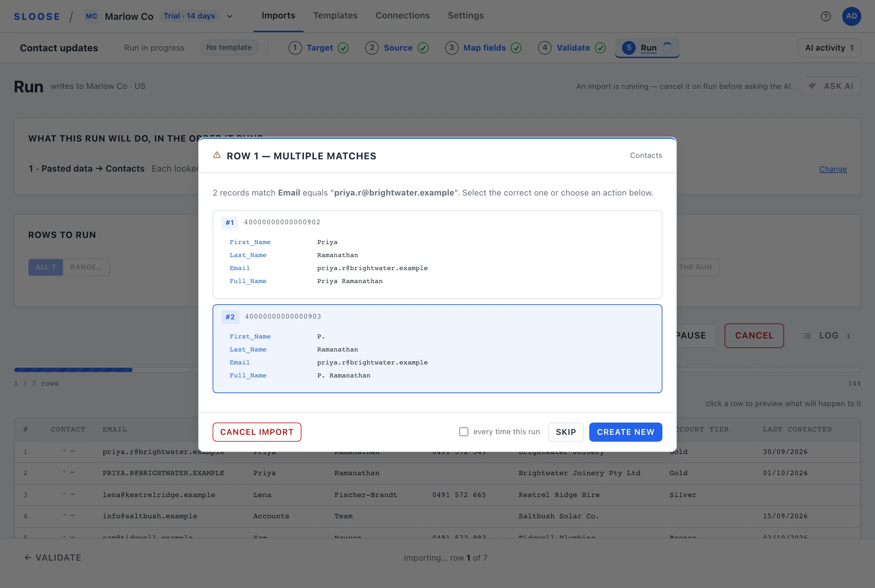Click record ID 40000000000000902
The image size is (875, 588).
(x=282, y=222)
